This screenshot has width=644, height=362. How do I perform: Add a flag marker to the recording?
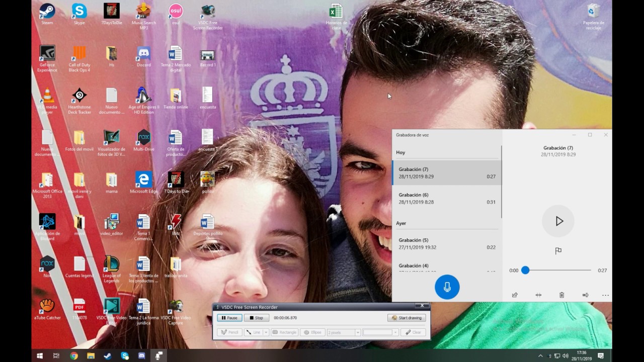click(558, 251)
